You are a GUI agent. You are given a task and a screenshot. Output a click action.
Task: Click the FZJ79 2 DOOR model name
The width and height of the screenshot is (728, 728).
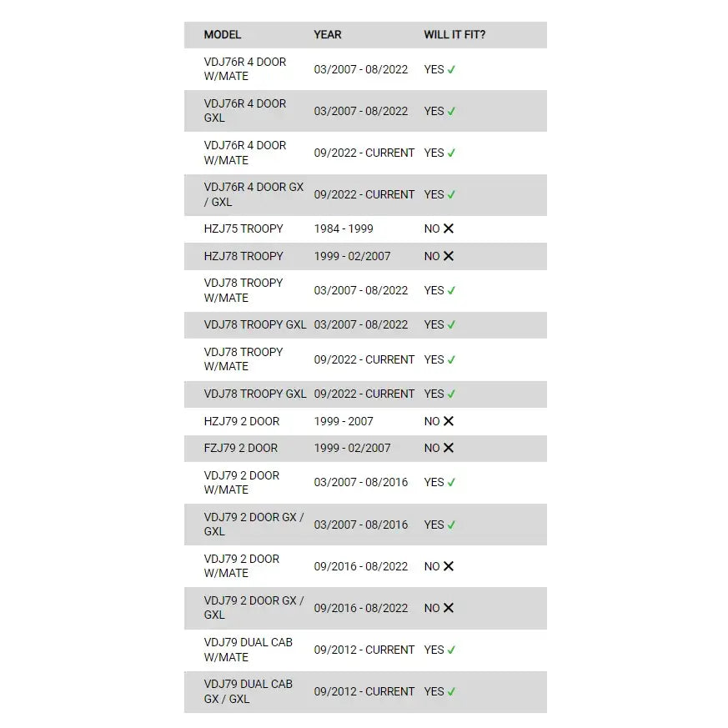click(241, 448)
